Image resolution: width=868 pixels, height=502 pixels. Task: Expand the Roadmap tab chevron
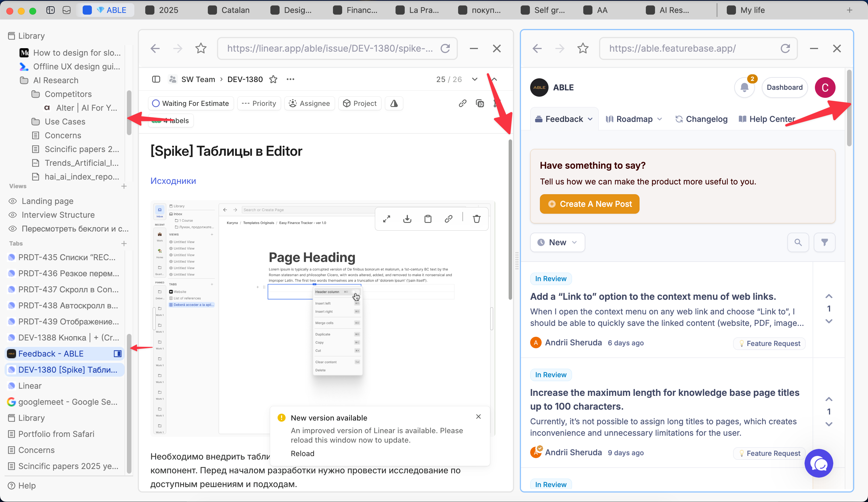660,119
